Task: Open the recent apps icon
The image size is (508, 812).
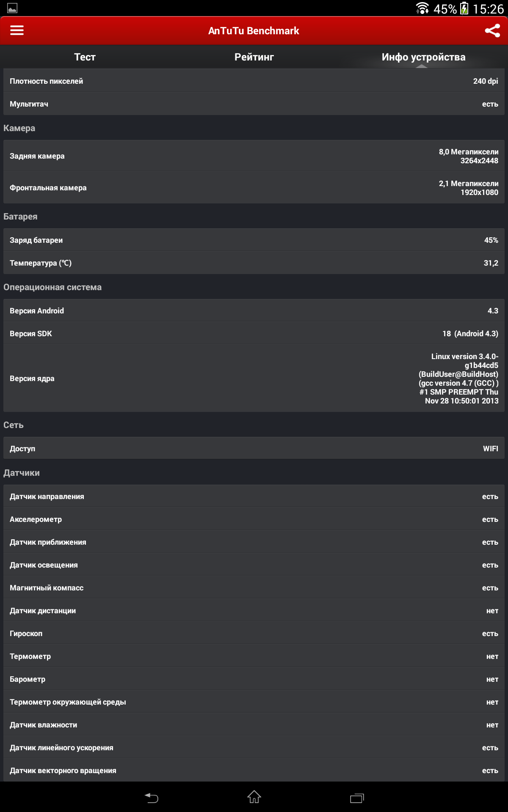Action: click(357, 798)
